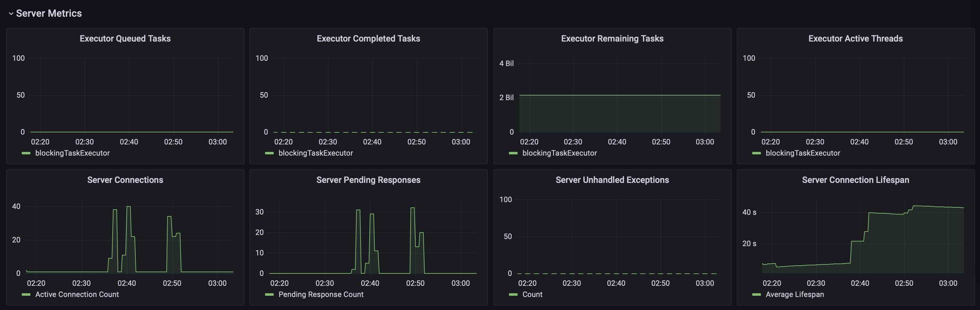Screen dimensions: 980x310
Task: Click the Count legend color swatch in Unhandled Exceptions
Action: click(513, 294)
